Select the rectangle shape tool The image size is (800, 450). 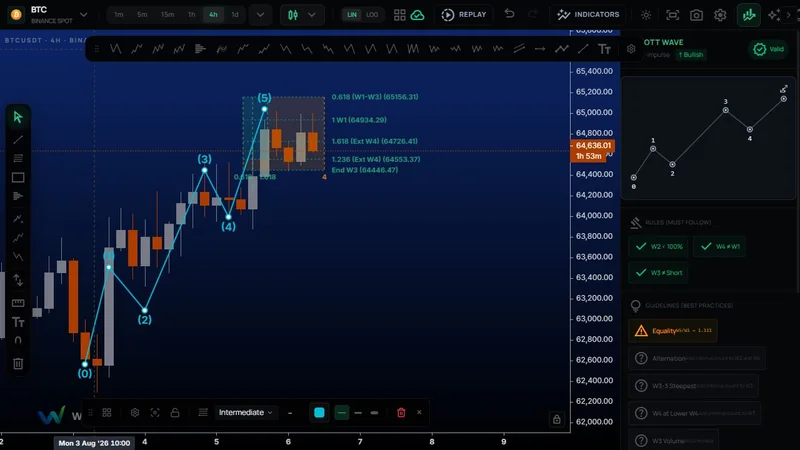pyautogui.click(x=18, y=178)
